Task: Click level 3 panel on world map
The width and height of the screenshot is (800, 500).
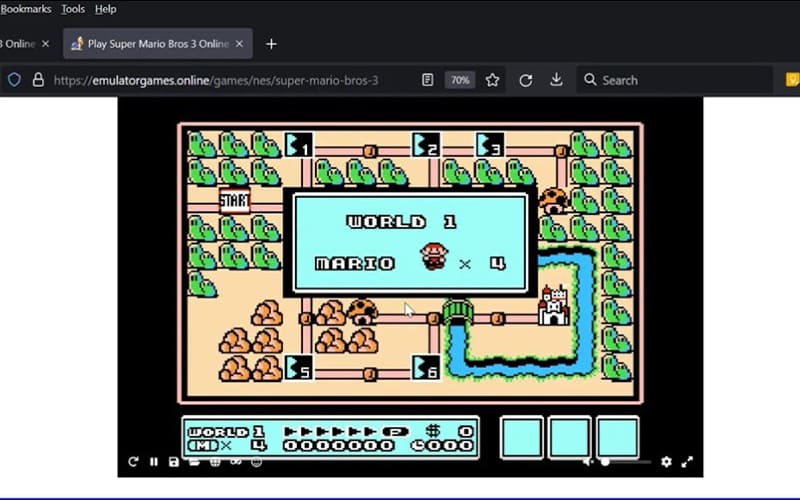Action: [490, 145]
